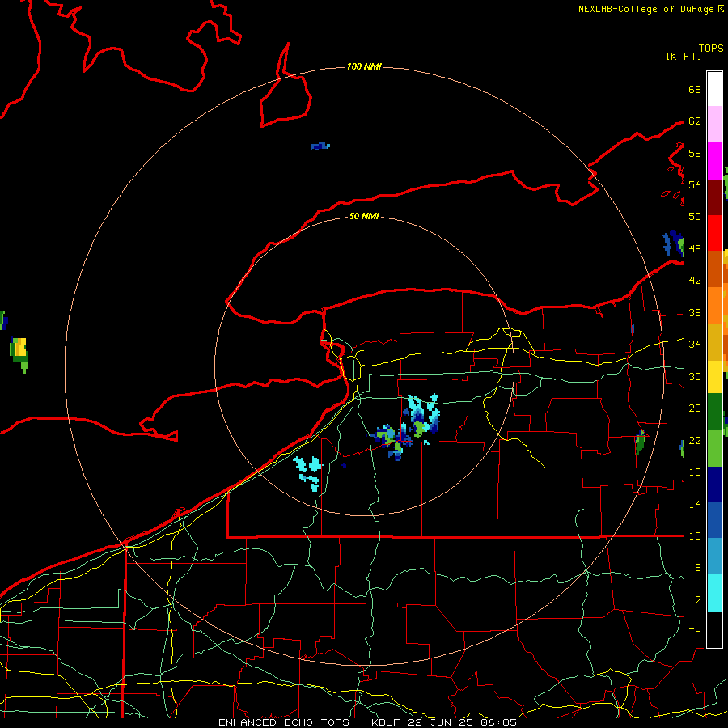Click the yellow-green echo cell at far left
728x728 pixels.
tap(19, 355)
